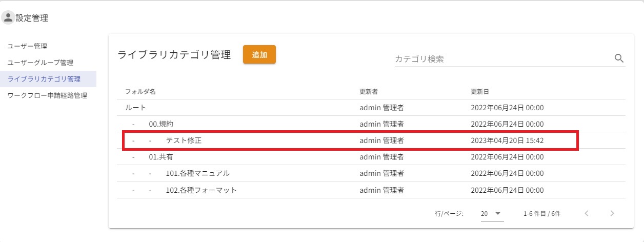Open ユーザーグループ管理 in the sidebar
644x242 pixels.
(x=40, y=63)
